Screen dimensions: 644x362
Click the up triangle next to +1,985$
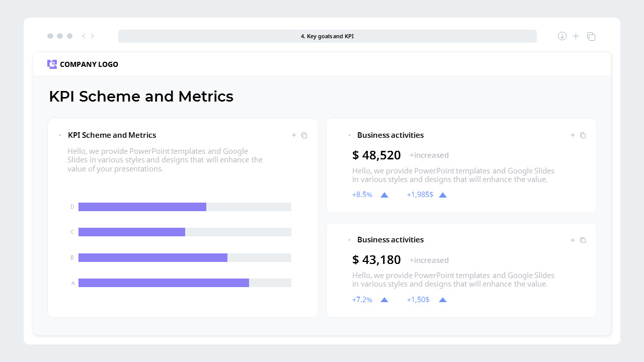[443, 195]
